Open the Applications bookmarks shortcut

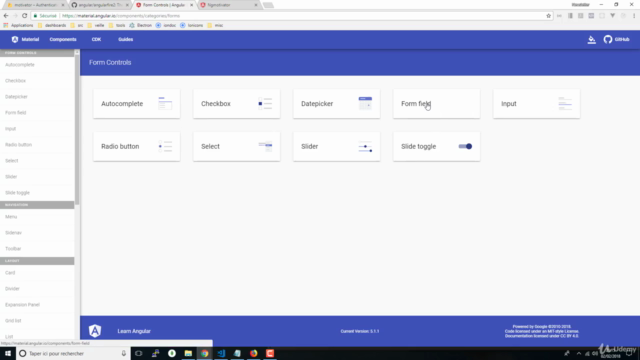pos(18,25)
